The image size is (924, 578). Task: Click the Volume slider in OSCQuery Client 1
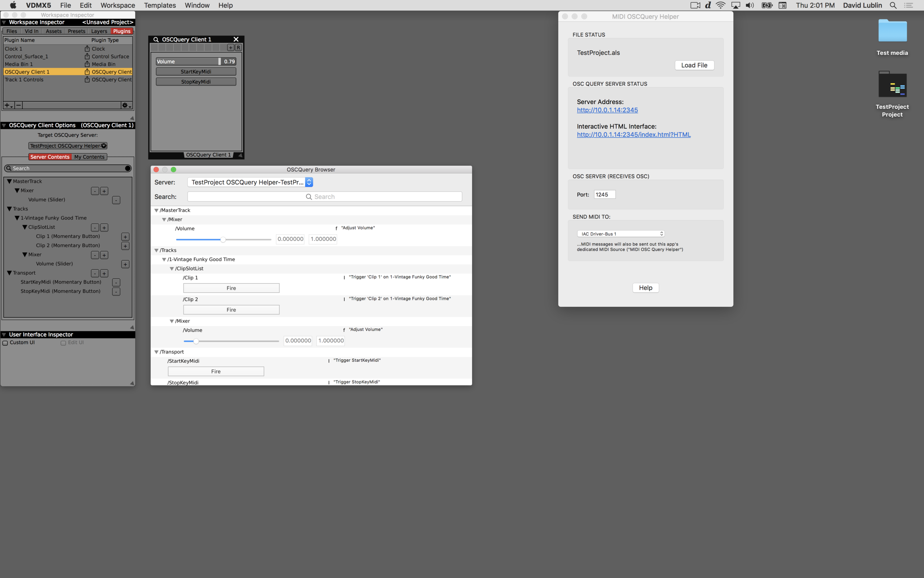tap(188, 61)
